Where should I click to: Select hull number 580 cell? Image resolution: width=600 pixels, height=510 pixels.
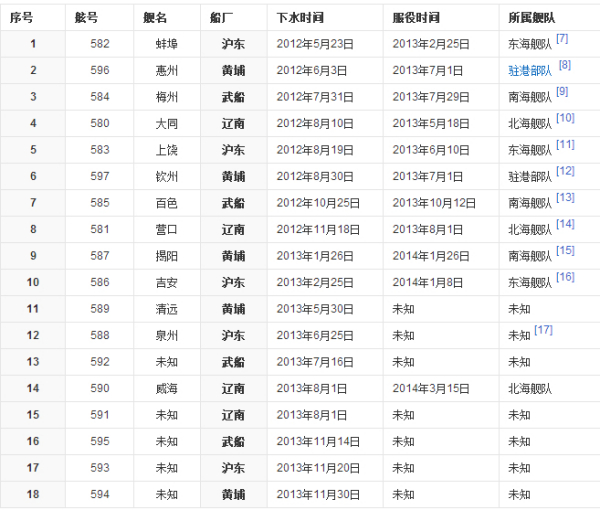pyautogui.click(x=100, y=123)
